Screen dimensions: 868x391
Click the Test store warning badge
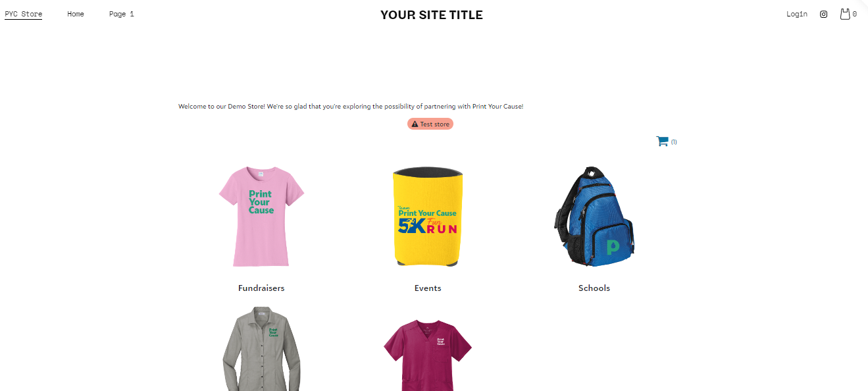(x=430, y=124)
